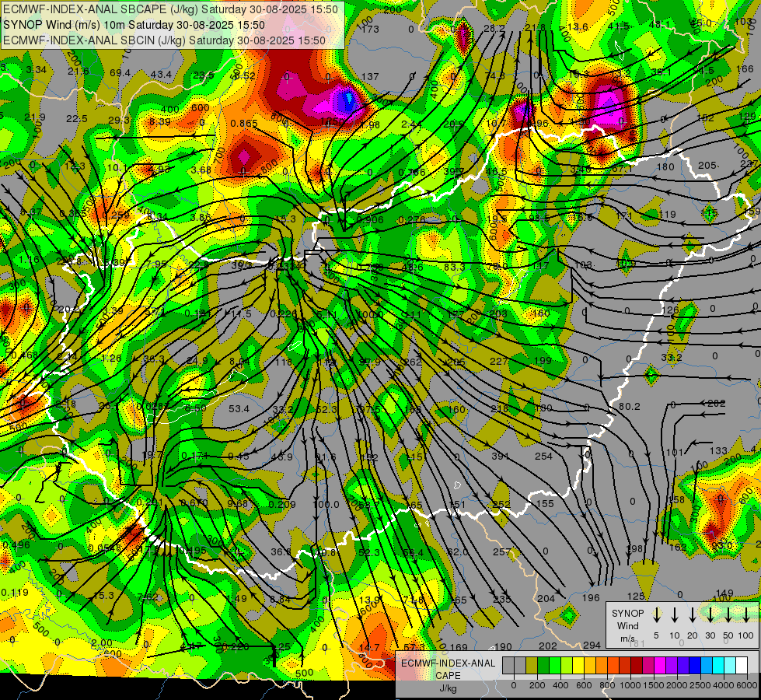Click 'ECMWF-INDEX-ANAL' label in color legend
Screen dimensions: 761x700
pyautogui.click(x=448, y=663)
